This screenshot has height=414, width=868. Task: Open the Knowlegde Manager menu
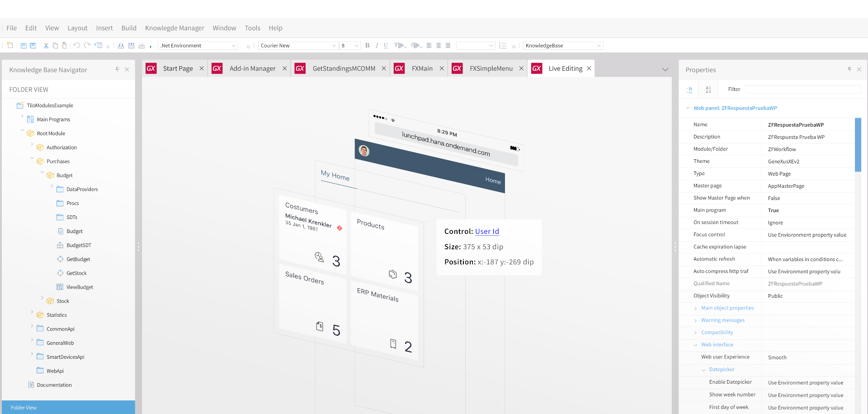[x=175, y=28]
